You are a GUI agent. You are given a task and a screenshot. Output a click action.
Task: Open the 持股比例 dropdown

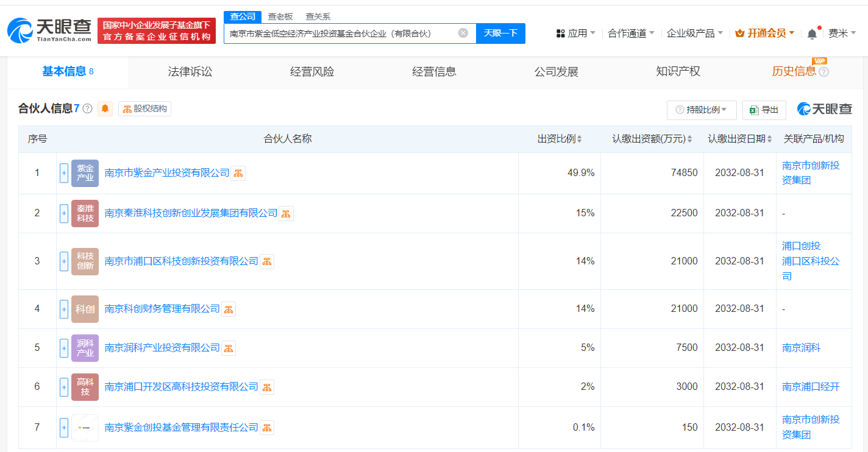tap(702, 110)
